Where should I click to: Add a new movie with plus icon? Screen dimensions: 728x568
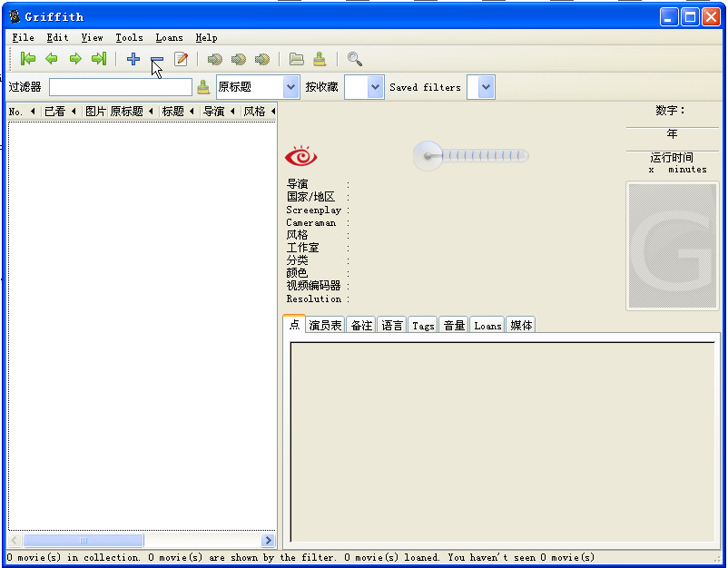133,59
